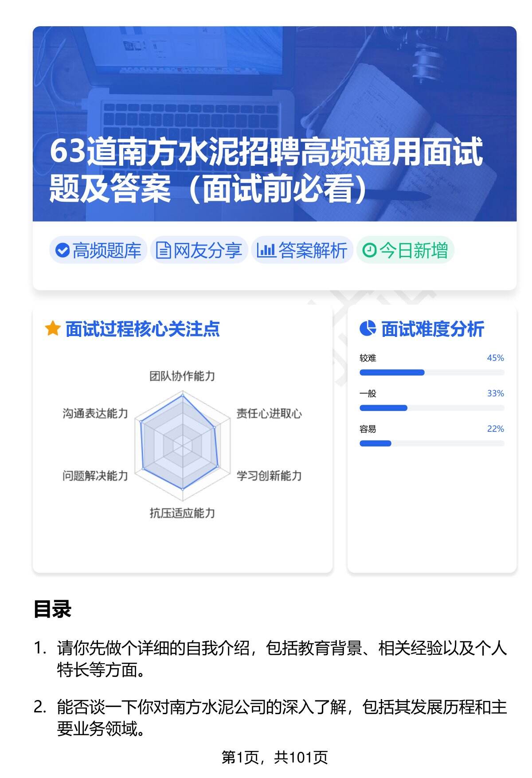The height and width of the screenshot is (778, 532).
Task: Click the 目录 heading
Action: click(52, 609)
